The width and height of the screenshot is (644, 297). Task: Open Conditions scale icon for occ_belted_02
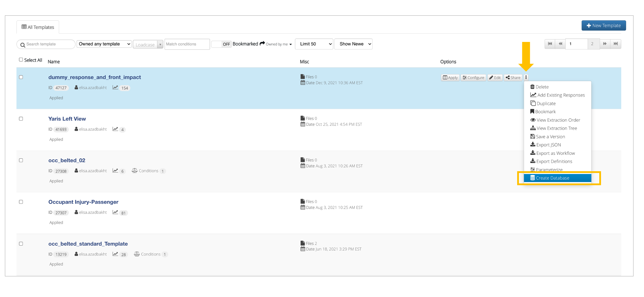(135, 171)
